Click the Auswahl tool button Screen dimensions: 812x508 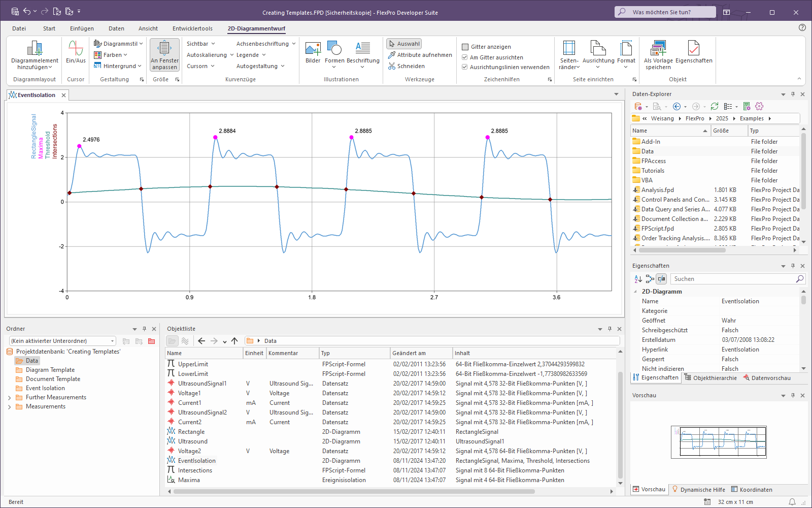(404, 44)
